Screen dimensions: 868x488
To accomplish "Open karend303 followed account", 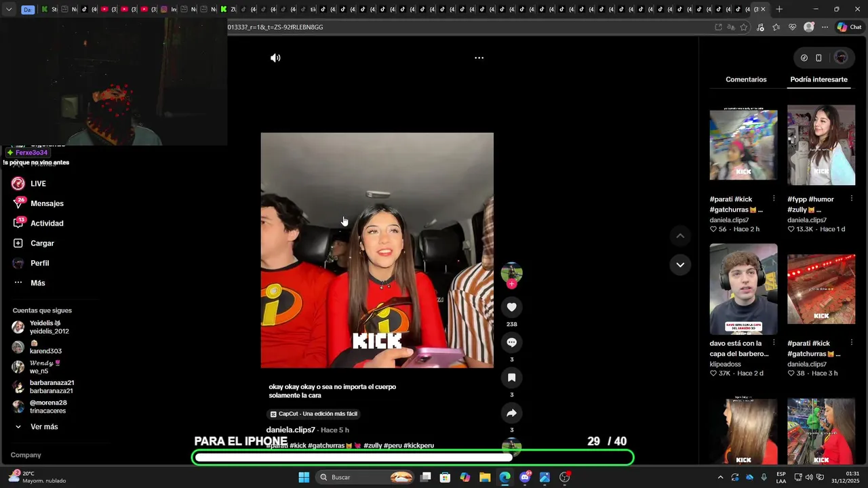I will [x=37, y=347].
